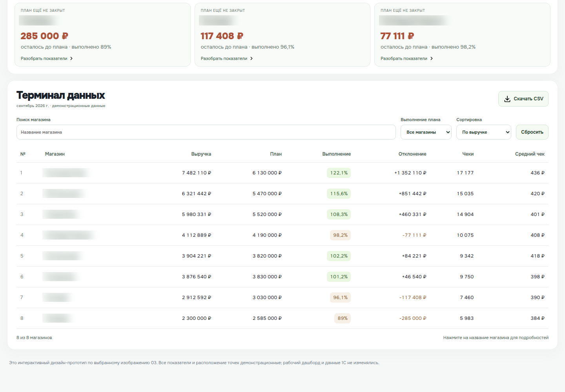Click the 8 из 8 магазинов counter
Image resolution: width=565 pixels, height=392 pixels.
point(34,338)
